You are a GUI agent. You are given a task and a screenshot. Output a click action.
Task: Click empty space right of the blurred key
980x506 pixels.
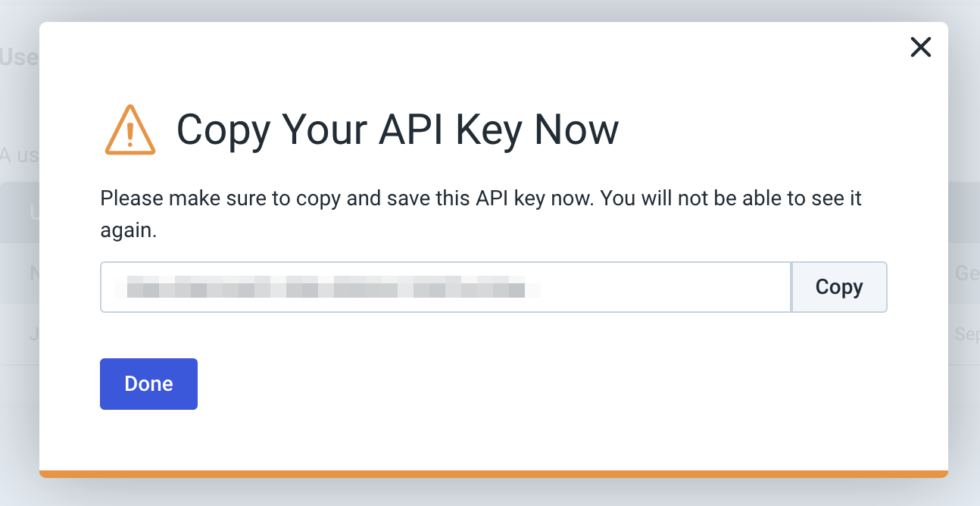[666, 288]
